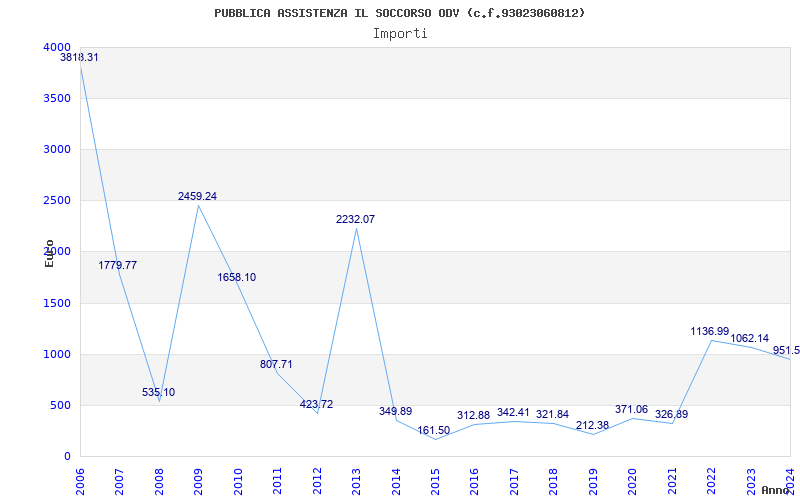Viewport: 800px width, 500px height.
Task: Select the 500 y-axis tick label
Action: point(60,406)
